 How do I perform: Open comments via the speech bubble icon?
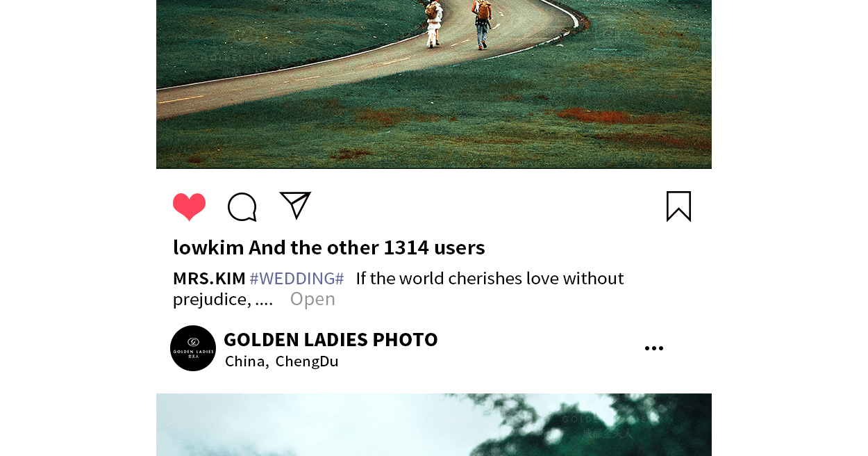point(242,207)
